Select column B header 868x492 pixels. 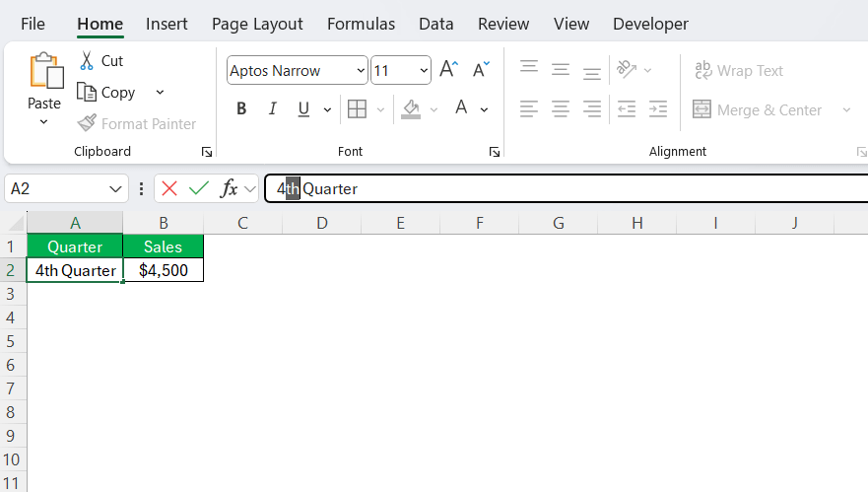click(x=164, y=223)
